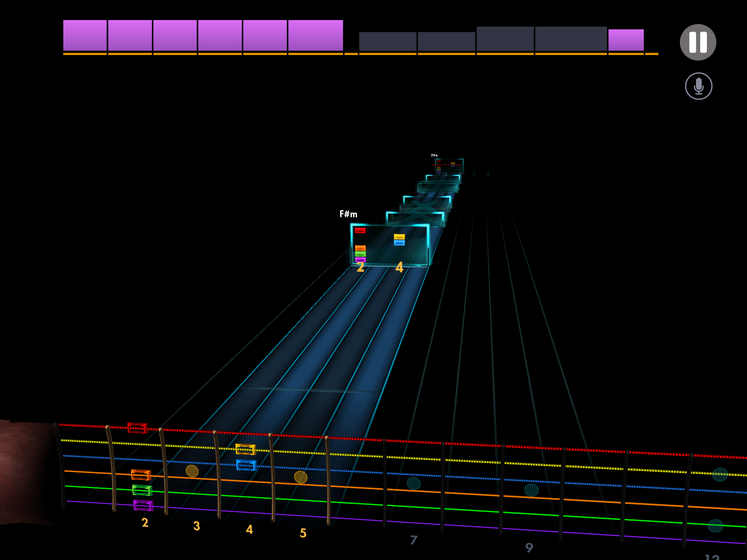Image resolution: width=747 pixels, height=560 pixels.
Task: Hit the orange note gem at fret 2
Action: tap(141, 474)
